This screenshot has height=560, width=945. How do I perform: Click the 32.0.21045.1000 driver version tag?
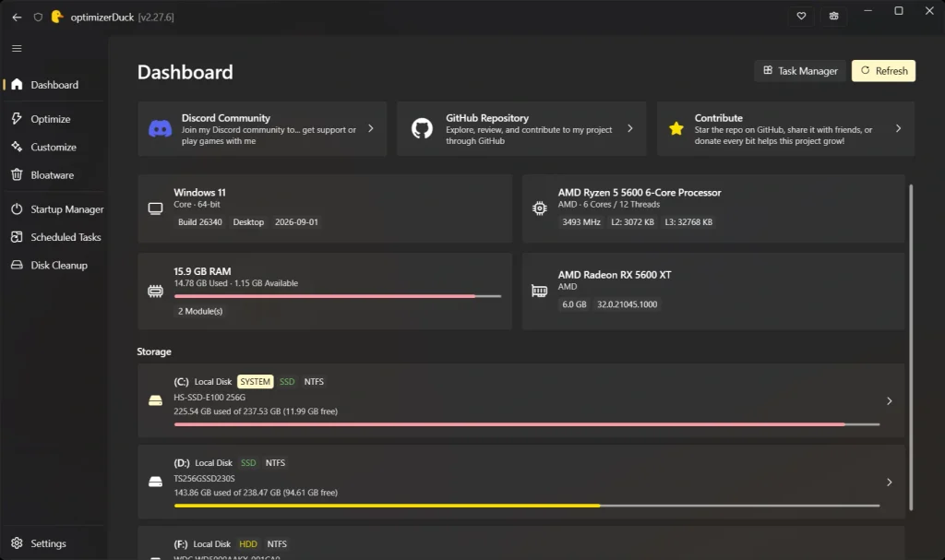point(627,304)
